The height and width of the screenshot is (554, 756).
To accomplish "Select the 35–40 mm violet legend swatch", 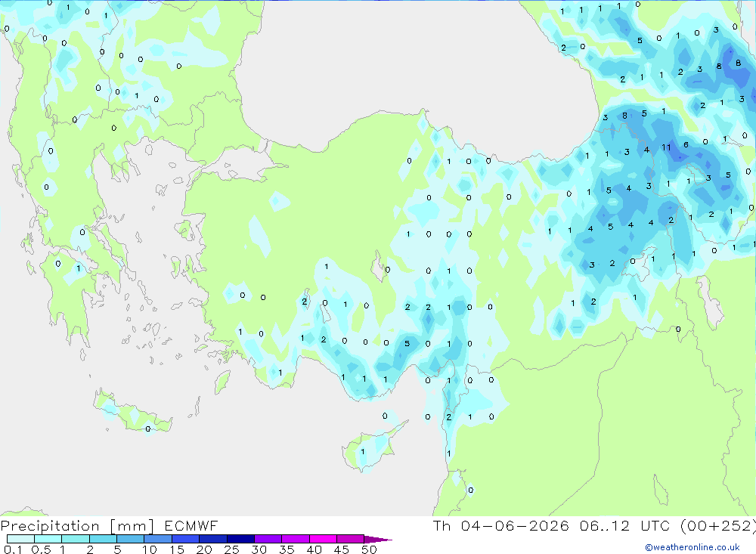I will pyautogui.click(x=295, y=539).
